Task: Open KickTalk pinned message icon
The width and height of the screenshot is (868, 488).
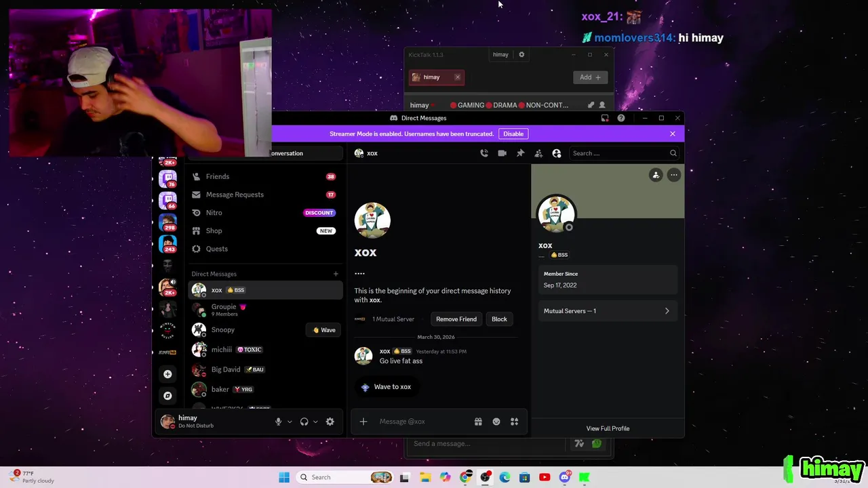Action: click(591, 105)
